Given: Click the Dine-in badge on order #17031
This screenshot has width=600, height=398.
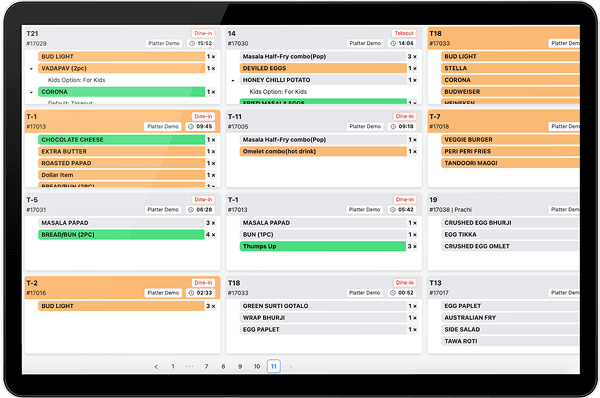Looking at the screenshot, I should coord(203,199).
